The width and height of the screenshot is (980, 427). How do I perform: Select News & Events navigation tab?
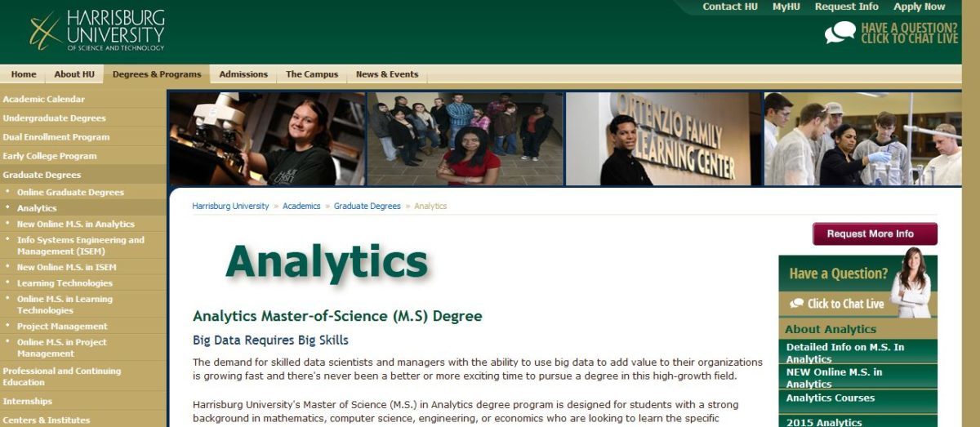(387, 74)
